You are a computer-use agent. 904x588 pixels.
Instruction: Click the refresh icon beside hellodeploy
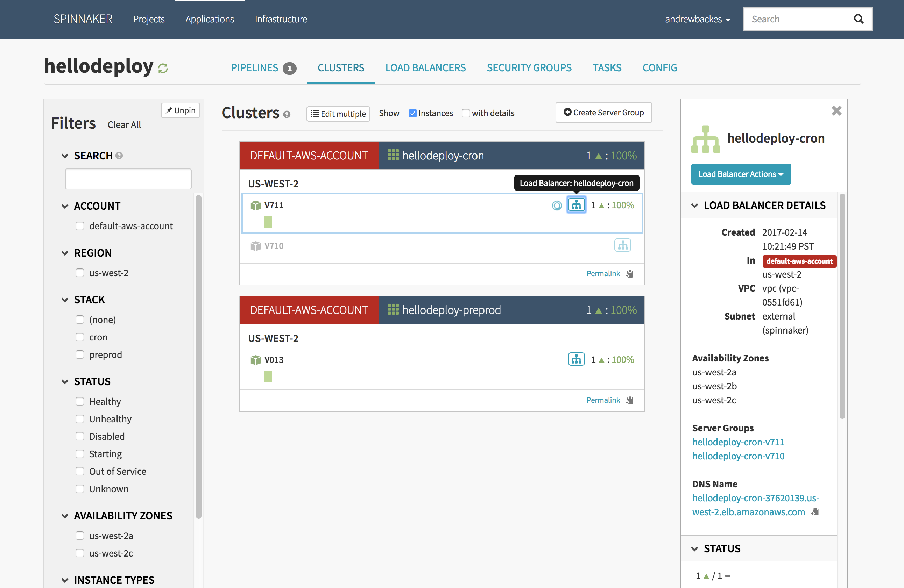tap(163, 68)
